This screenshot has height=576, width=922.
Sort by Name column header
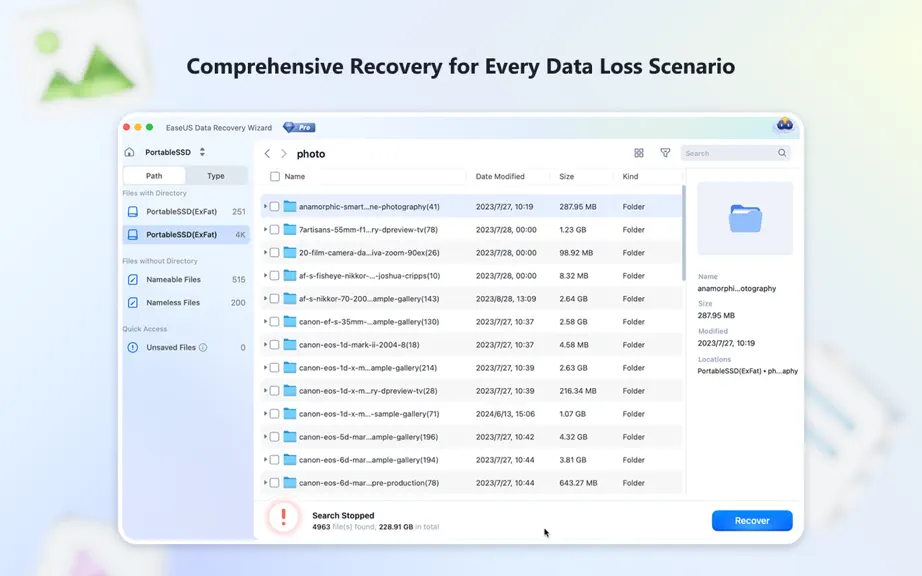295,176
